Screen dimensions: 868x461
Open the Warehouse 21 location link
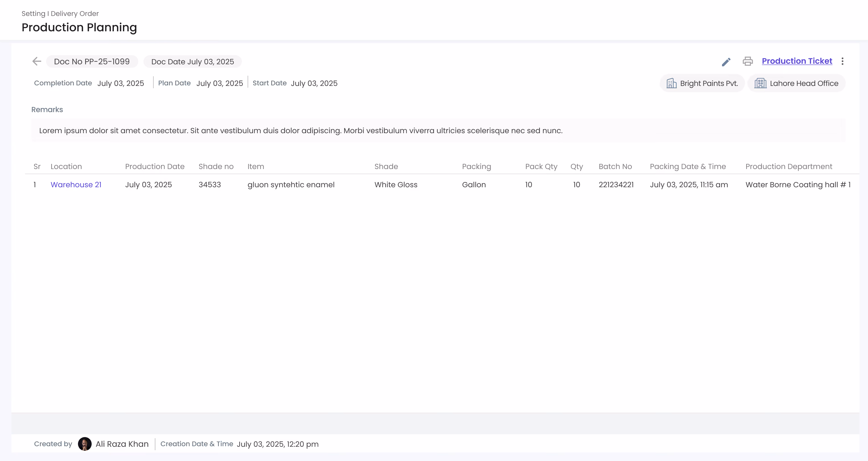coord(76,185)
